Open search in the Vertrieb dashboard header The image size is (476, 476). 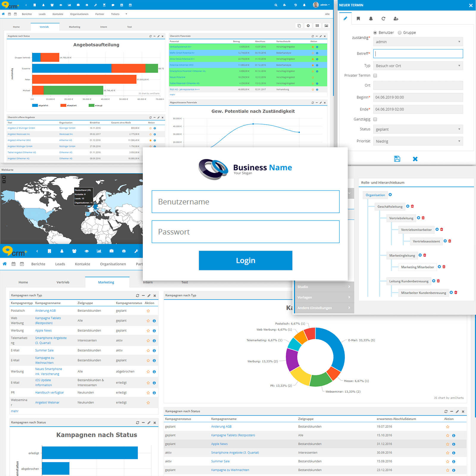click(276, 5)
